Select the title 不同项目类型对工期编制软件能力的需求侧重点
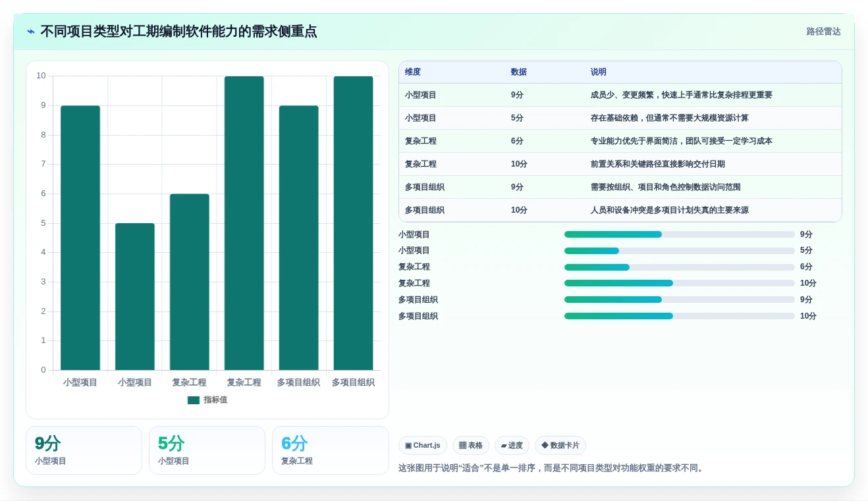The image size is (868, 501). coord(178,32)
